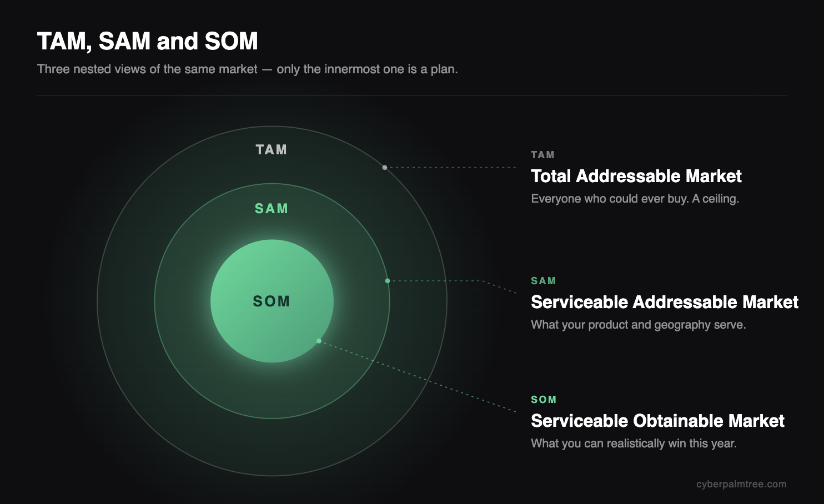
Task: Click the small TAM legend abbreviation
Action: (542, 155)
